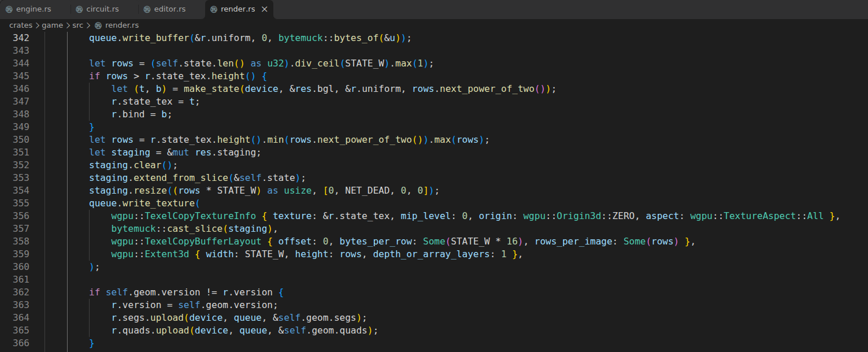
Task: Click line number 345 in the gutter
Action: point(21,76)
